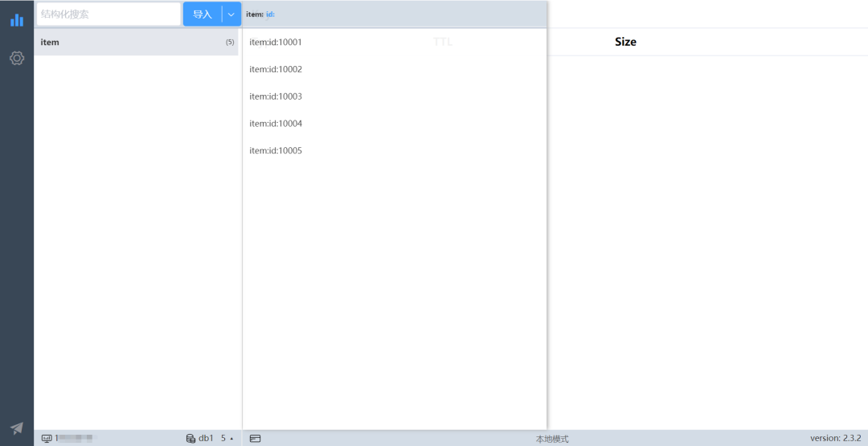The width and height of the screenshot is (868, 446).
Task: Click the id: breadcrumb segment
Action: click(x=270, y=14)
